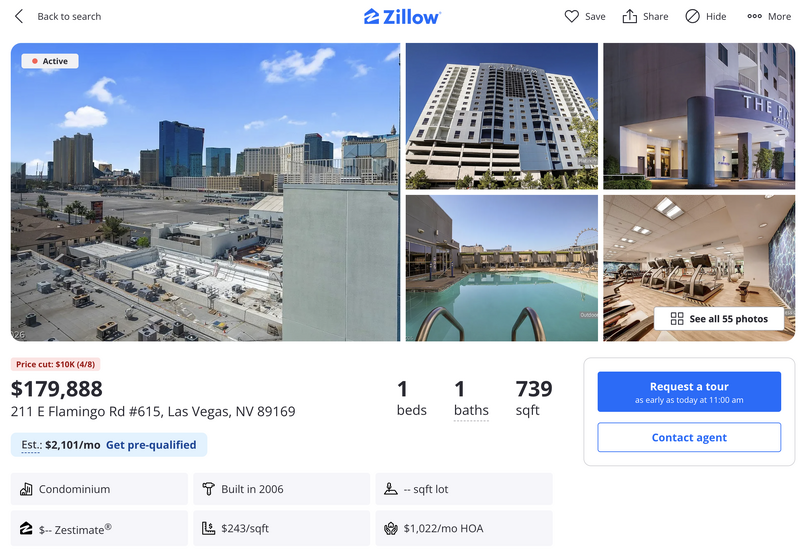800x550 pixels.
Task: Click the Zestimate house icon
Action: point(26,528)
